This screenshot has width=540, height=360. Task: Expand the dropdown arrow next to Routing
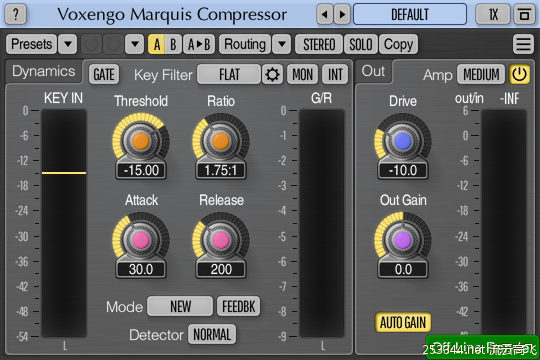(282, 44)
